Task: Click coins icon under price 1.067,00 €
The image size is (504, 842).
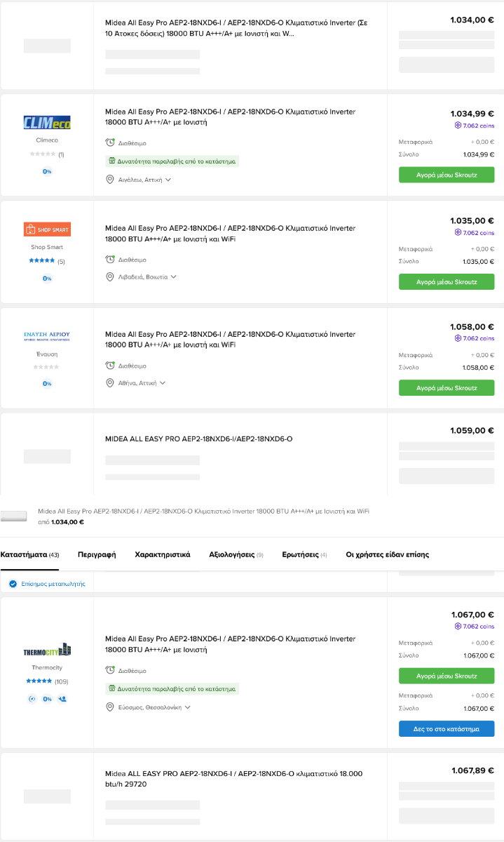Action: coord(458,627)
